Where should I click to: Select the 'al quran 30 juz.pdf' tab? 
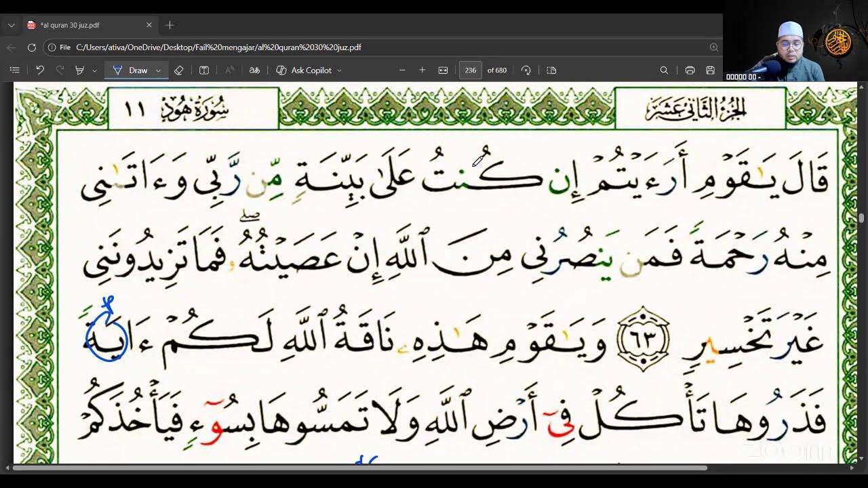pos(90,25)
